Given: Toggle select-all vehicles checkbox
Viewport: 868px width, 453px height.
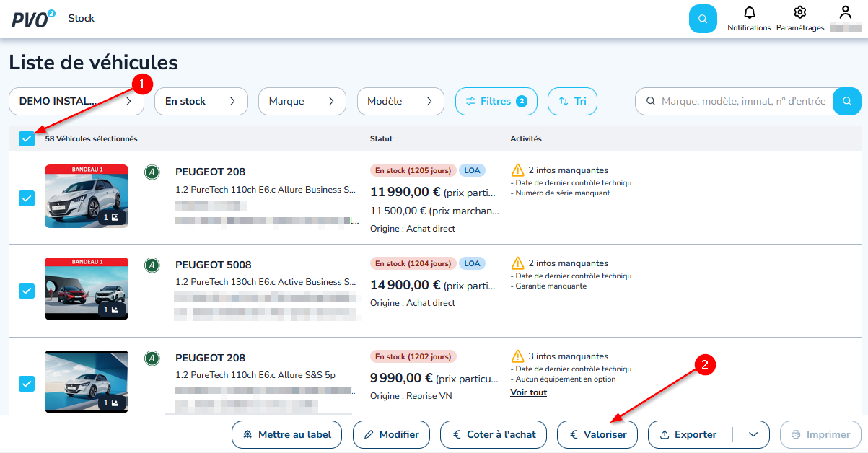Looking at the screenshot, I should [27, 138].
